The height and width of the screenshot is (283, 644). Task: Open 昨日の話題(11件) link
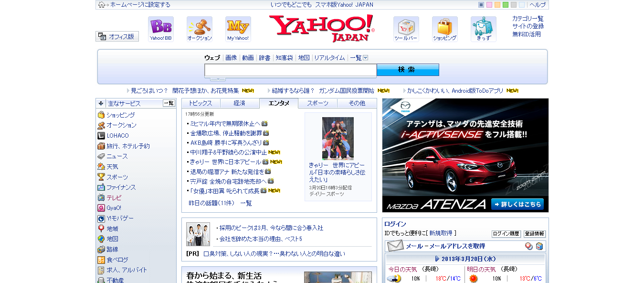point(211,203)
